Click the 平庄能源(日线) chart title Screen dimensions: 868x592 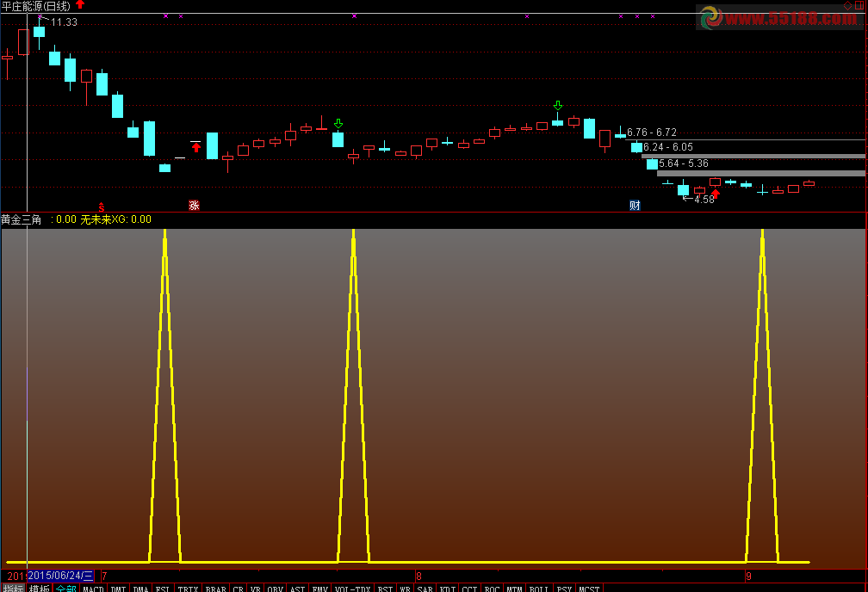point(36,6)
